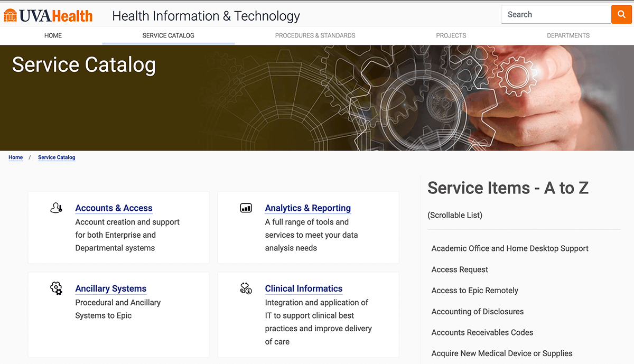The width and height of the screenshot is (634, 364).
Task: Click the orange search magnifier icon
Action: click(621, 14)
